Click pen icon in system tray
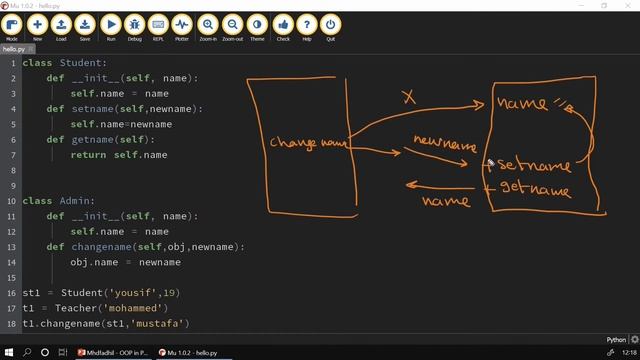Screen dimensions: 640x360 (610, 352)
